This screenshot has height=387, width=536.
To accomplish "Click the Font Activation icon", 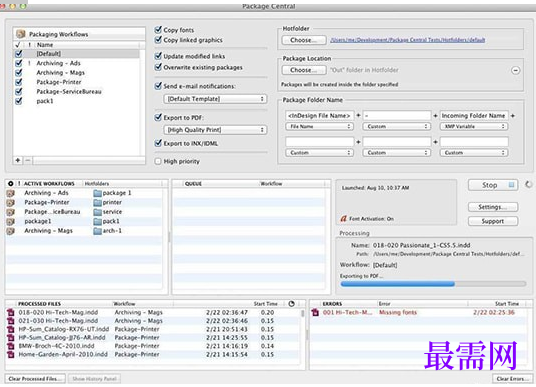I will 344,218.
